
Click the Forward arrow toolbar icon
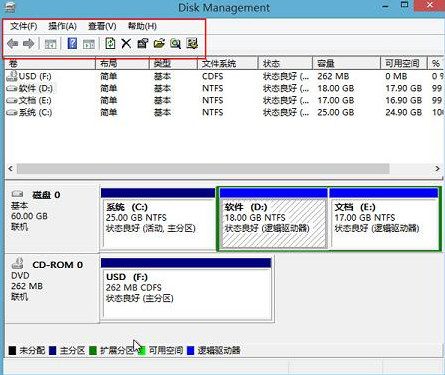point(29,44)
